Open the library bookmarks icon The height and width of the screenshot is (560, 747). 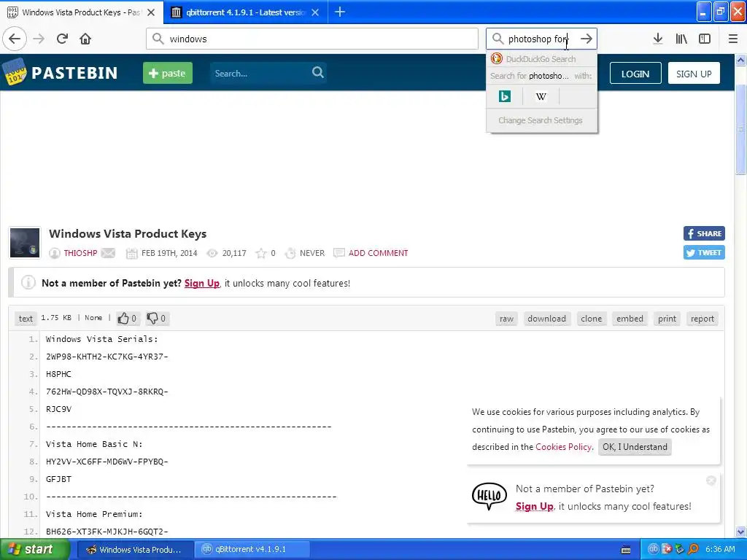click(x=681, y=39)
